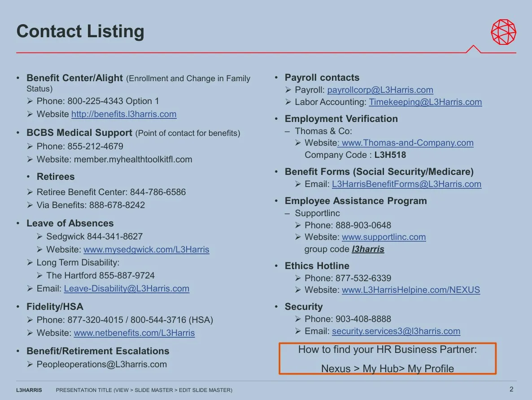Select the page number 2 on the slide
Screen dimensions: 532x400
pos(511,390)
